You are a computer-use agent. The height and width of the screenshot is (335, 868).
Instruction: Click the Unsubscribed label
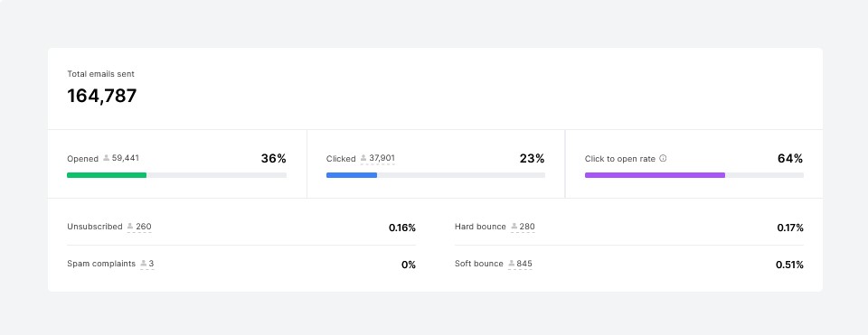[95, 227]
